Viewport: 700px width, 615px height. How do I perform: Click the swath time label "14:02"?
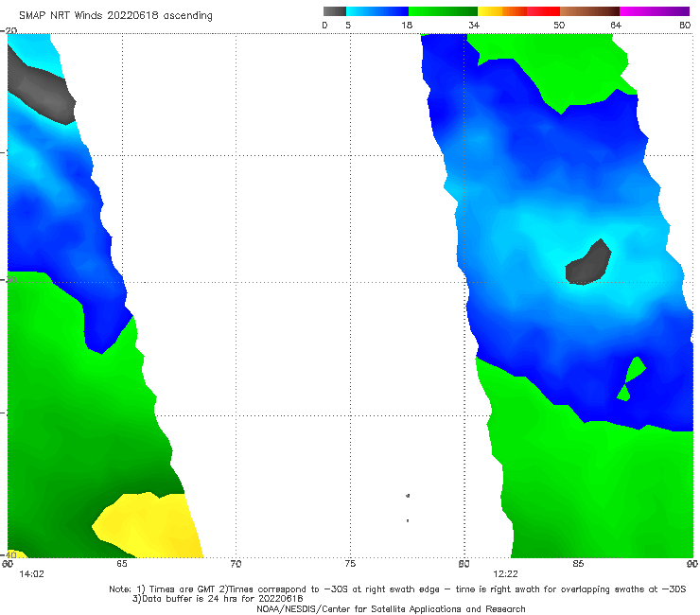pos(32,574)
